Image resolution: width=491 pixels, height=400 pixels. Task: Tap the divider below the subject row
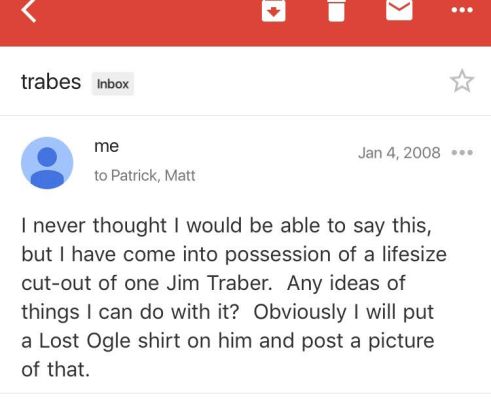[245, 116]
